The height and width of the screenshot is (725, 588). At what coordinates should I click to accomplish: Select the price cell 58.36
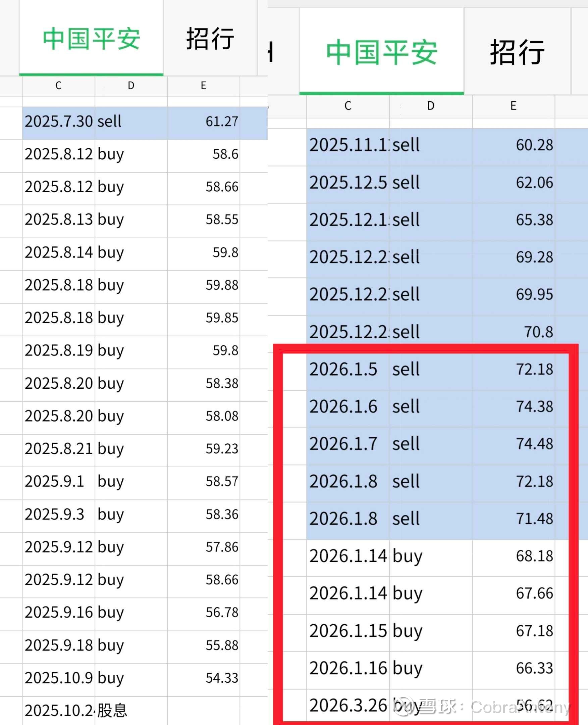[x=204, y=516]
